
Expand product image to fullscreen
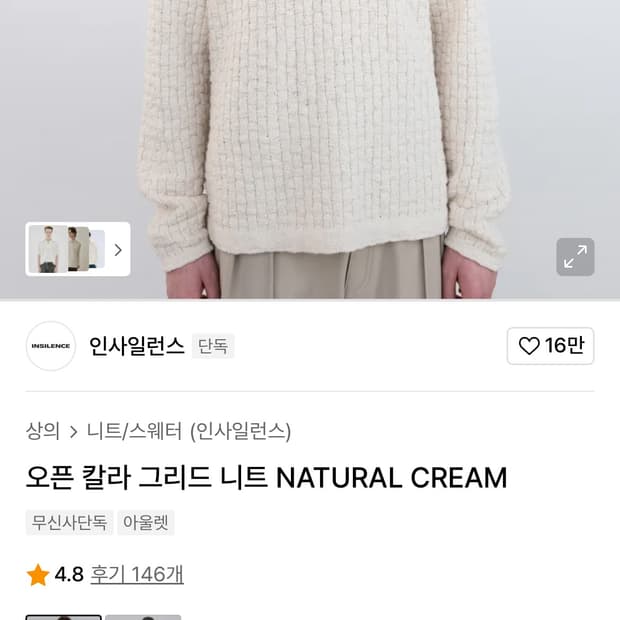575,257
